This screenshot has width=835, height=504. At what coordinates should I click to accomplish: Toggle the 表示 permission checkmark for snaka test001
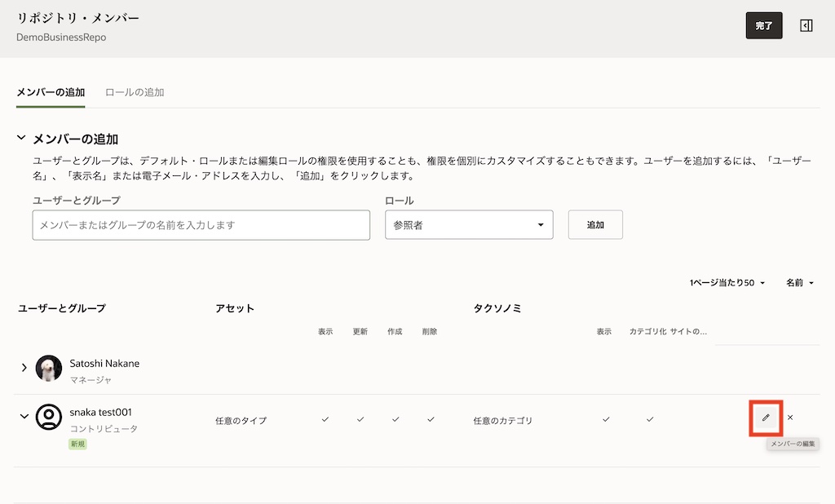click(325, 418)
